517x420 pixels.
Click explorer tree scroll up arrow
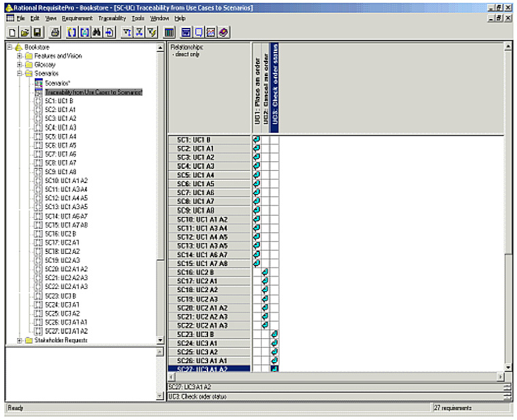pyautogui.click(x=161, y=48)
